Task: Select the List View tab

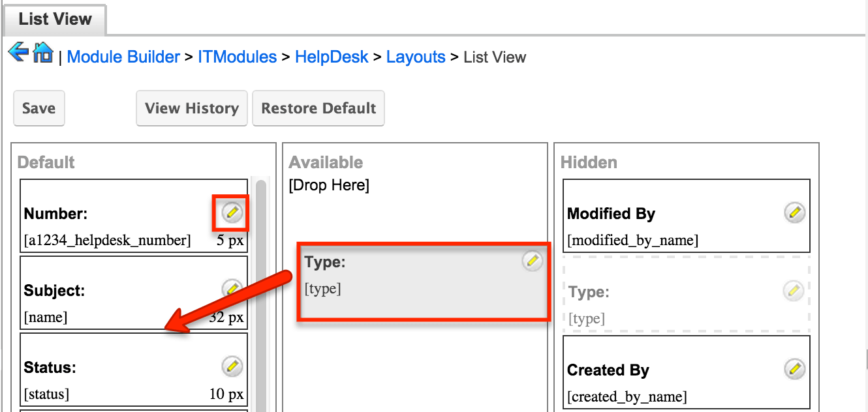Action: point(54,19)
